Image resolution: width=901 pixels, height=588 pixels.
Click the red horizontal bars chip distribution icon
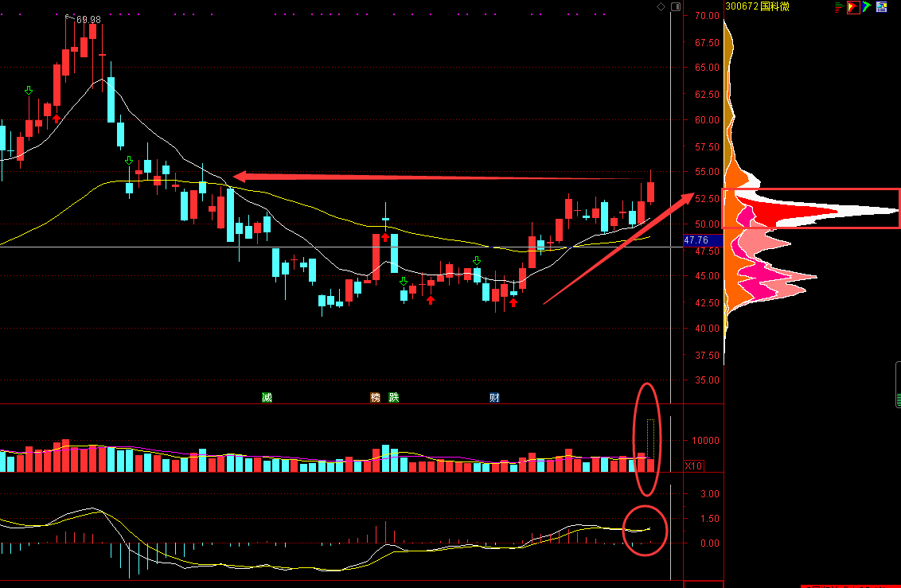(840, 7)
